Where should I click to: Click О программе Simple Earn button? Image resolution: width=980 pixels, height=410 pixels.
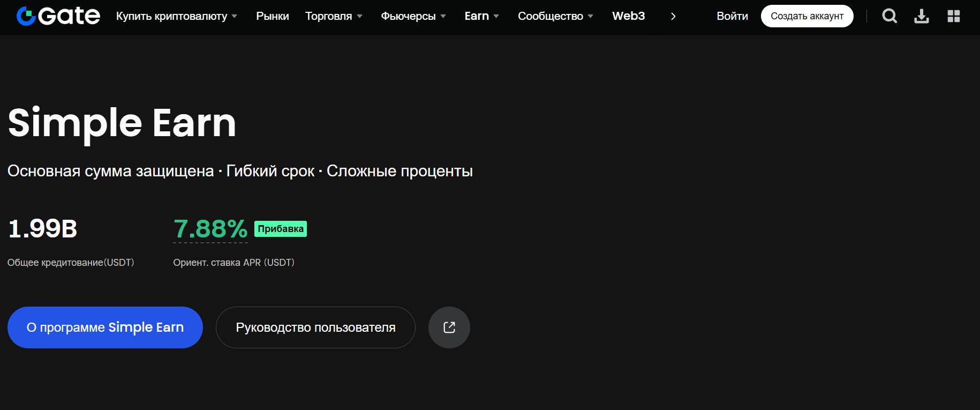point(105,327)
